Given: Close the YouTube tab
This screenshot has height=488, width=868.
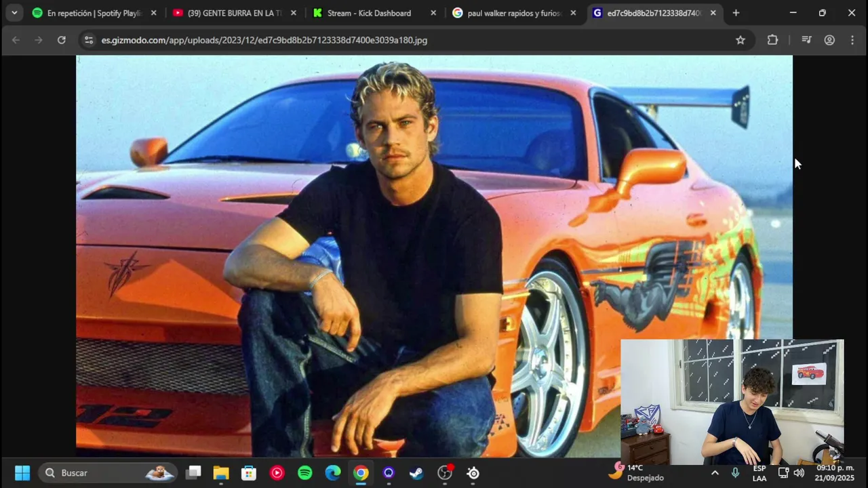Looking at the screenshot, I should pos(293,13).
